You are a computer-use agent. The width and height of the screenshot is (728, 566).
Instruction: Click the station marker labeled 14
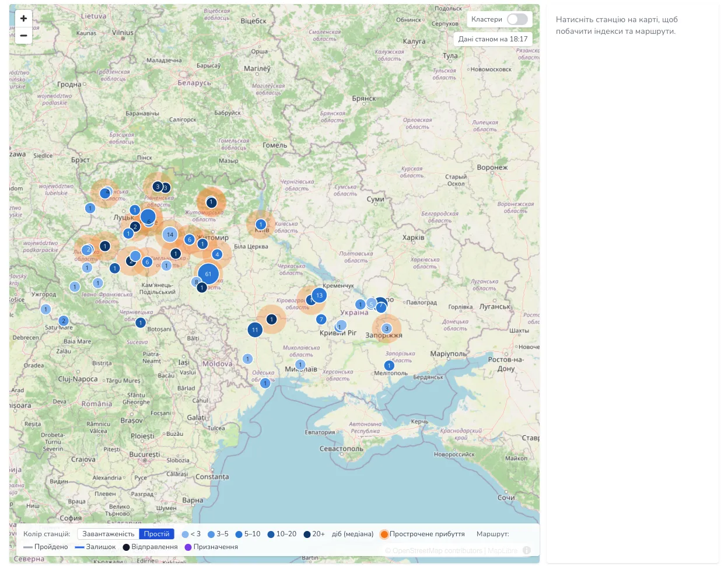[x=170, y=235]
